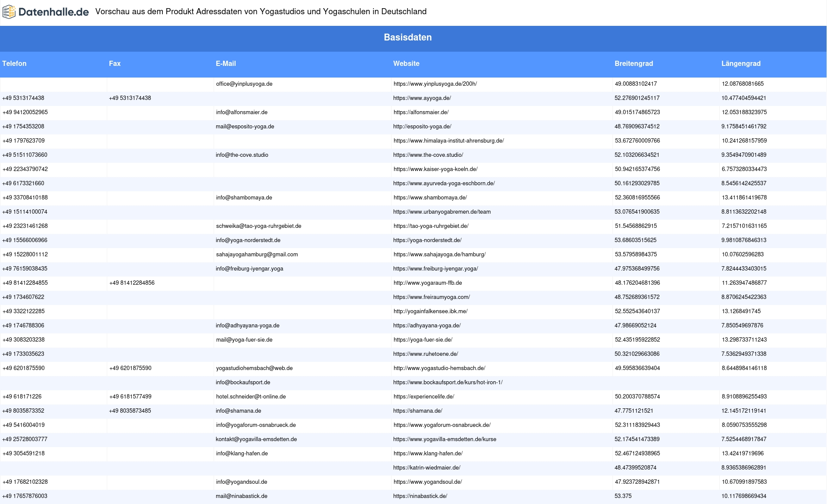Screen dimensions: 827x504
Task: Select email info@alfonsmaier.de
Action: click(x=242, y=112)
